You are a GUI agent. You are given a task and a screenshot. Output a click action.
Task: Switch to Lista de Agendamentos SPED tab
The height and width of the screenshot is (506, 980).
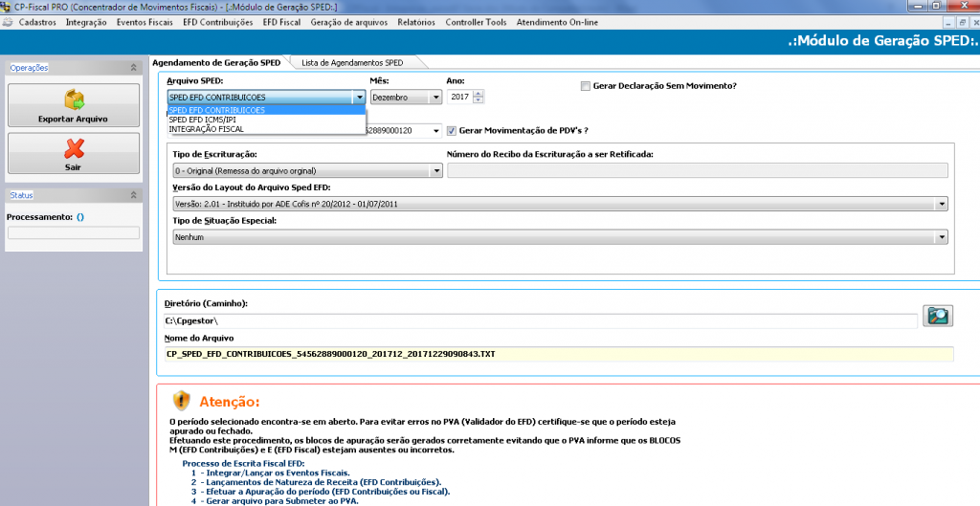(351, 63)
